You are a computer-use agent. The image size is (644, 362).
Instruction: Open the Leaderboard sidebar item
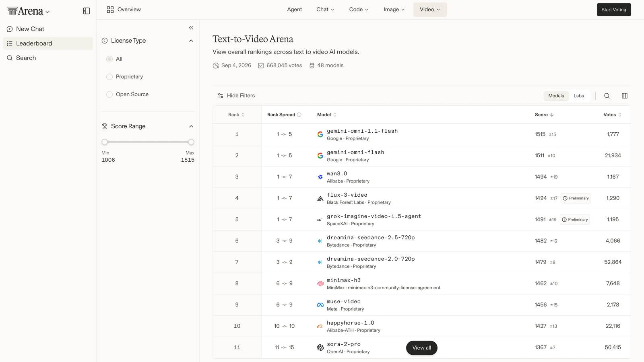tap(48, 43)
